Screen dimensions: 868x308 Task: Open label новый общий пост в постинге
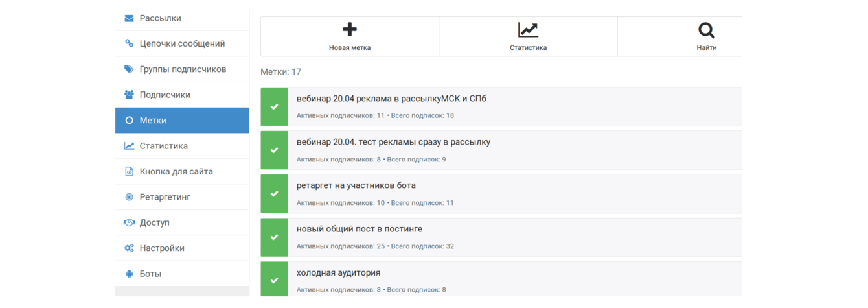click(360, 229)
